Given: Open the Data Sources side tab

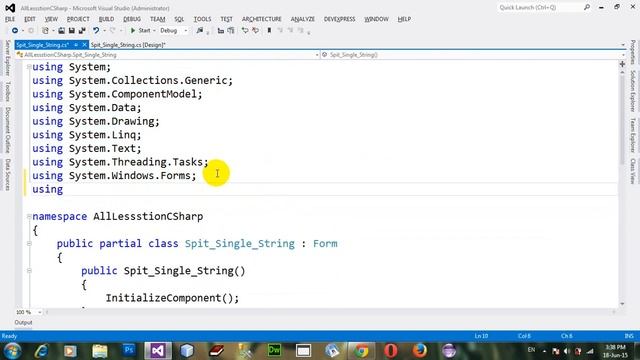Looking at the screenshot, I should (7, 175).
